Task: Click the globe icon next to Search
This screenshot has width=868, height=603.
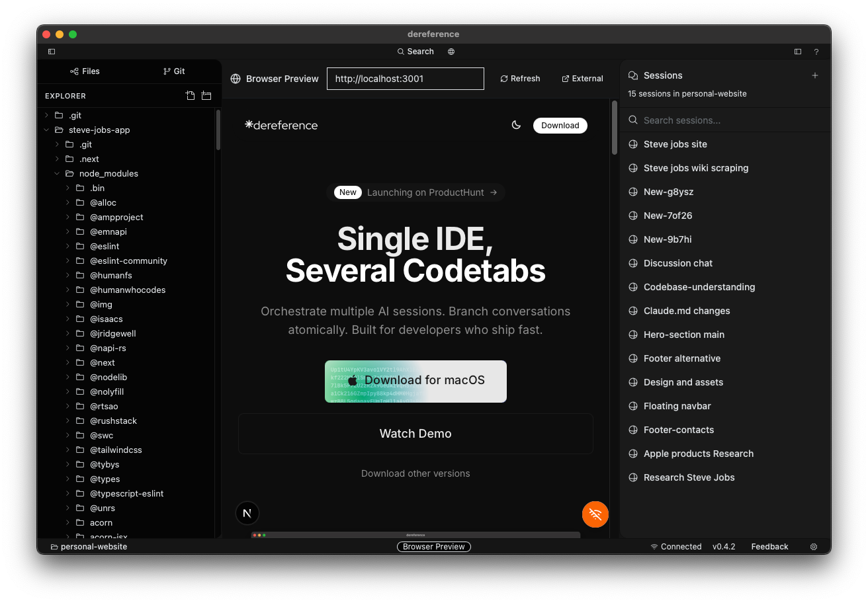Action: pos(451,52)
